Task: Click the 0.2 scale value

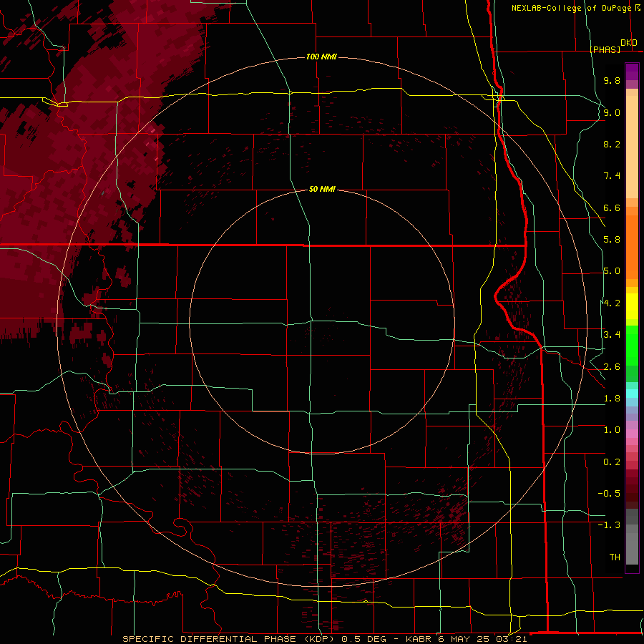Action: tap(612, 462)
